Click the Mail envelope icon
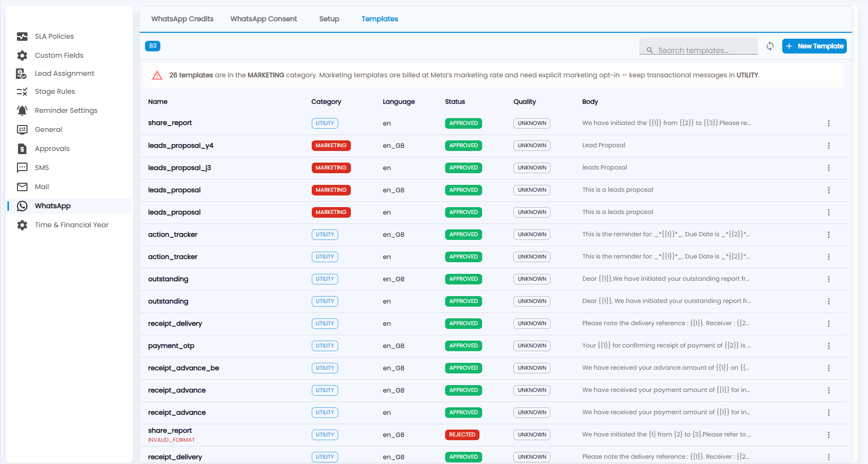The height and width of the screenshot is (464, 868). pyautogui.click(x=22, y=187)
